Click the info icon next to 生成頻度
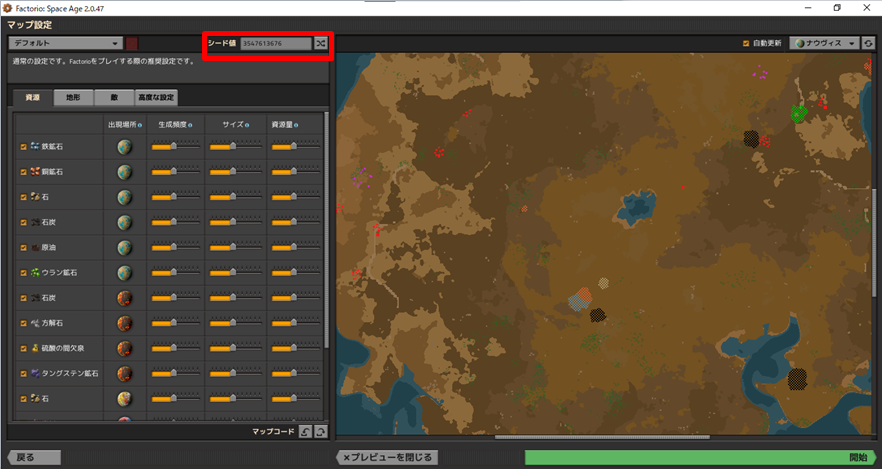 coord(190,125)
